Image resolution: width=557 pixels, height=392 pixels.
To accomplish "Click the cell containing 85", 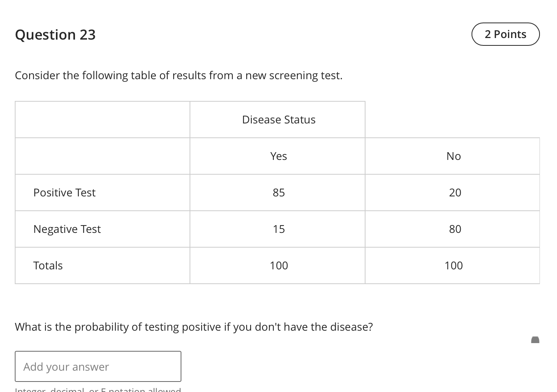I will click(x=278, y=193).
